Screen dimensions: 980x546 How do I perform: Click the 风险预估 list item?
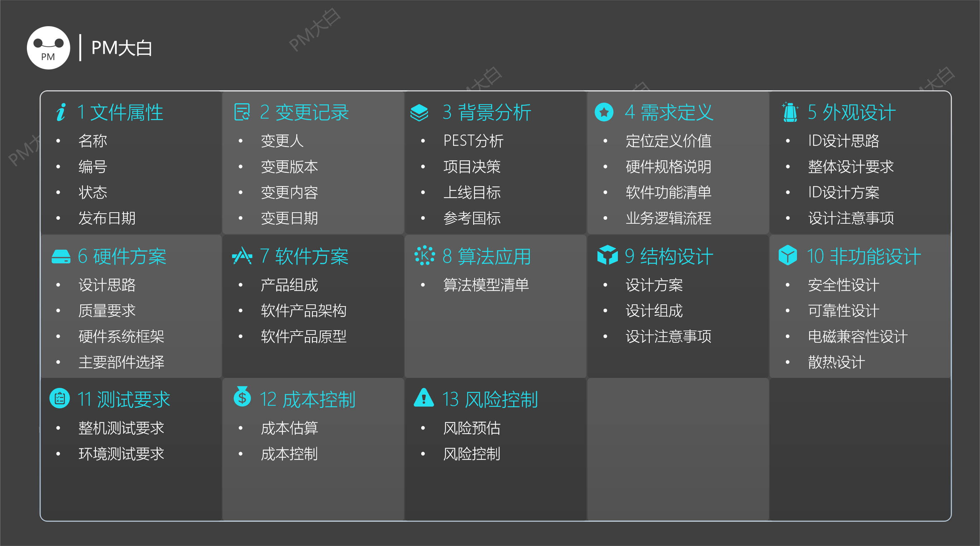(x=472, y=428)
